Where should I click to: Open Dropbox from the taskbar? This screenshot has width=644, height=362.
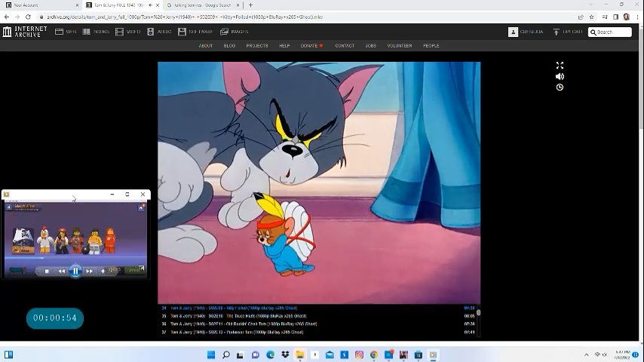pos(285,354)
